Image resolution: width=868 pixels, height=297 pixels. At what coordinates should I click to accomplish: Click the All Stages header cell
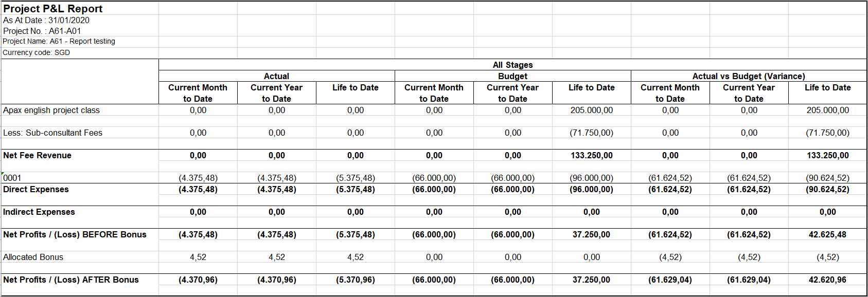click(x=512, y=65)
